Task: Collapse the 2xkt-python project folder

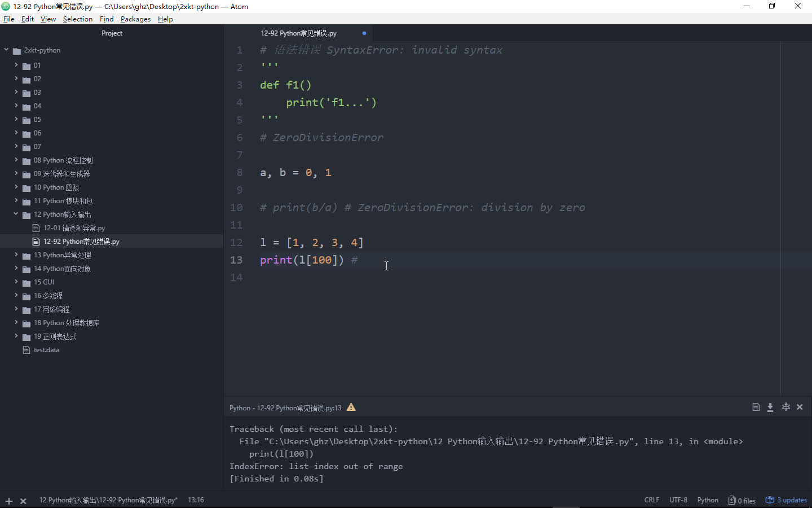Action: pyautogui.click(x=6, y=50)
